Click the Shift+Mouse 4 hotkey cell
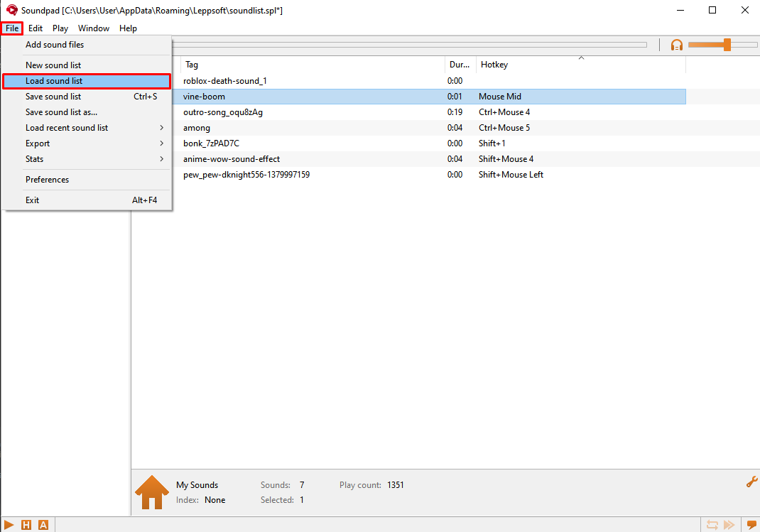 point(506,159)
